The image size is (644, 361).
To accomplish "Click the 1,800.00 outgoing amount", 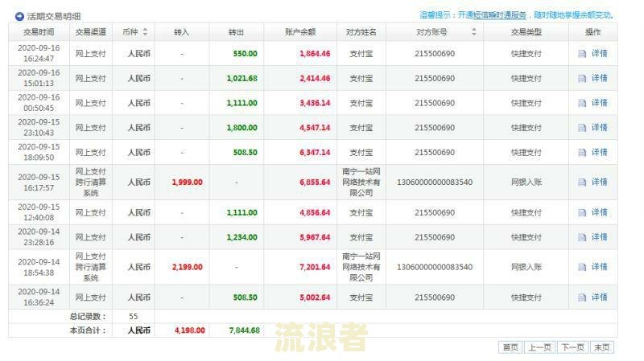I will pyautogui.click(x=242, y=128).
